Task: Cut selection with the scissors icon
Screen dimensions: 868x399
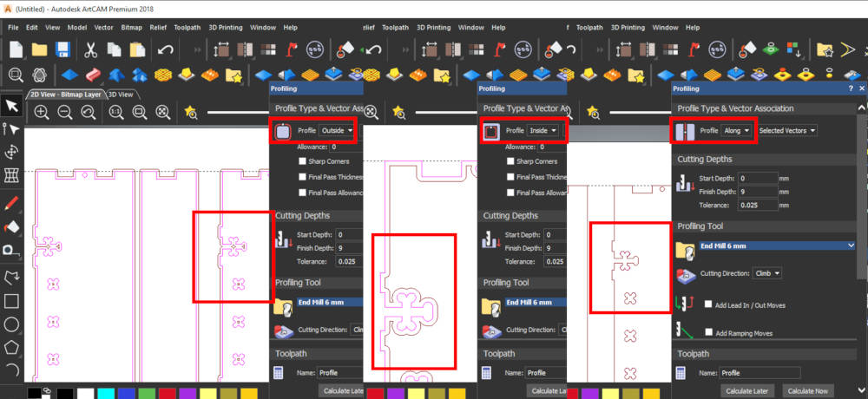Action: tap(91, 49)
